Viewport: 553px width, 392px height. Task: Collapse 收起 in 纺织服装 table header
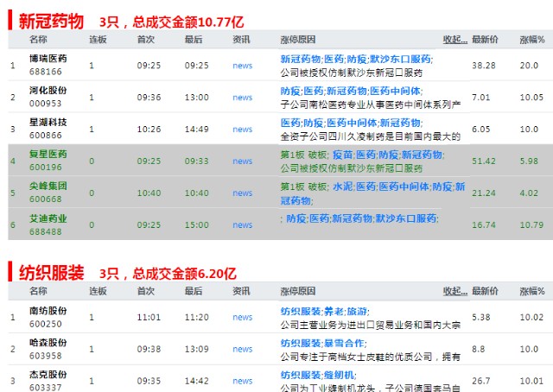455,291
